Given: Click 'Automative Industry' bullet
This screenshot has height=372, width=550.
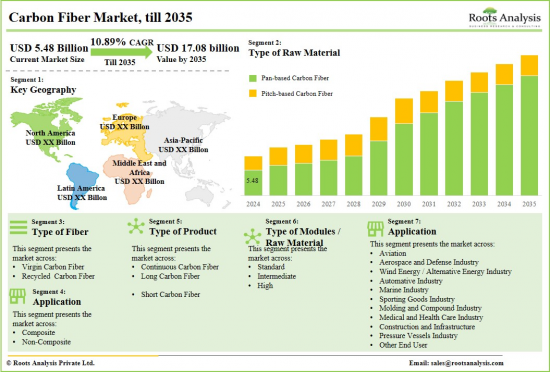Looking at the screenshot, I should (411, 281).
